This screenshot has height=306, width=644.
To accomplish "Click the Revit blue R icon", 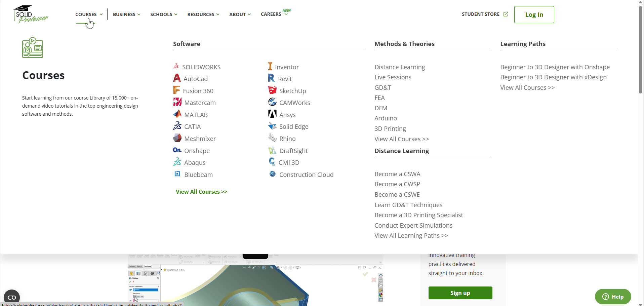I will (x=271, y=78).
